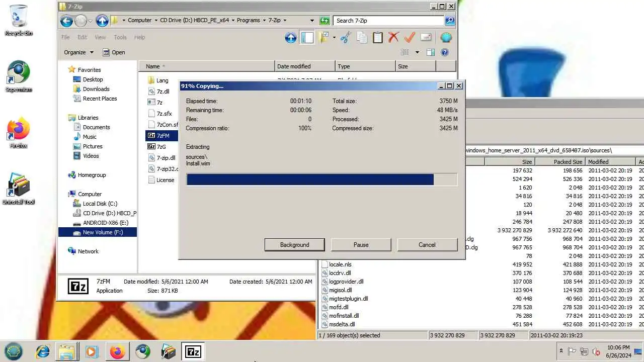Click the Background button in copying dialog
Image resolution: width=644 pixels, height=362 pixels.
[x=294, y=245]
